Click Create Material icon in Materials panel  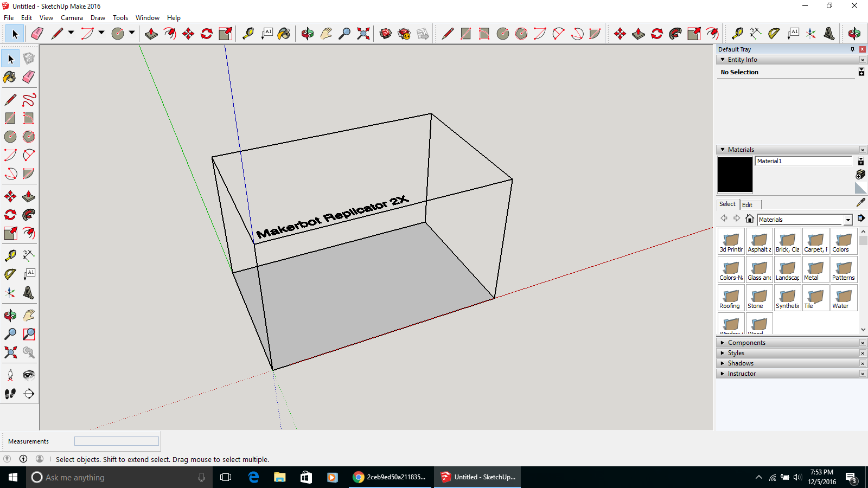[x=860, y=174]
